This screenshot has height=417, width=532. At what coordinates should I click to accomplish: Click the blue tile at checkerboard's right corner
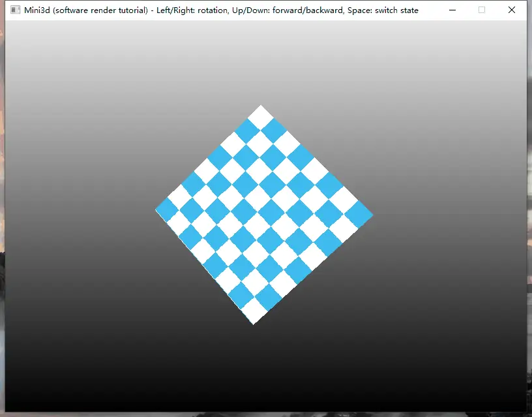click(x=359, y=213)
